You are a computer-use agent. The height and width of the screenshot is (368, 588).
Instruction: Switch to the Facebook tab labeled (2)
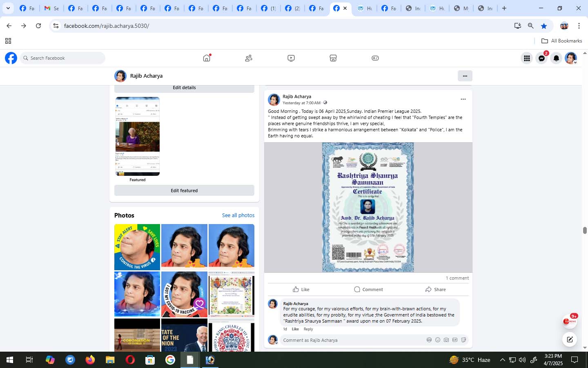(x=293, y=8)
